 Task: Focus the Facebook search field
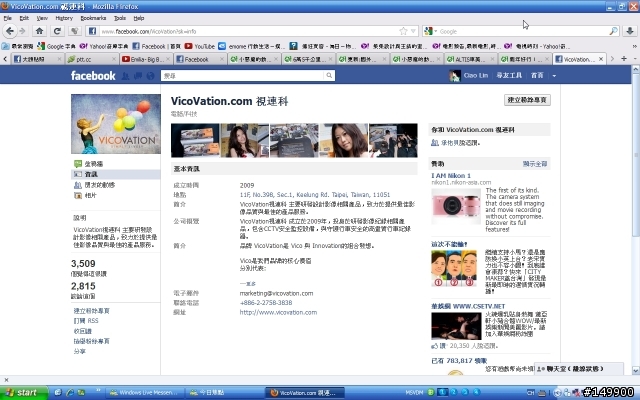pyautogui.click(x=242, y=76)
